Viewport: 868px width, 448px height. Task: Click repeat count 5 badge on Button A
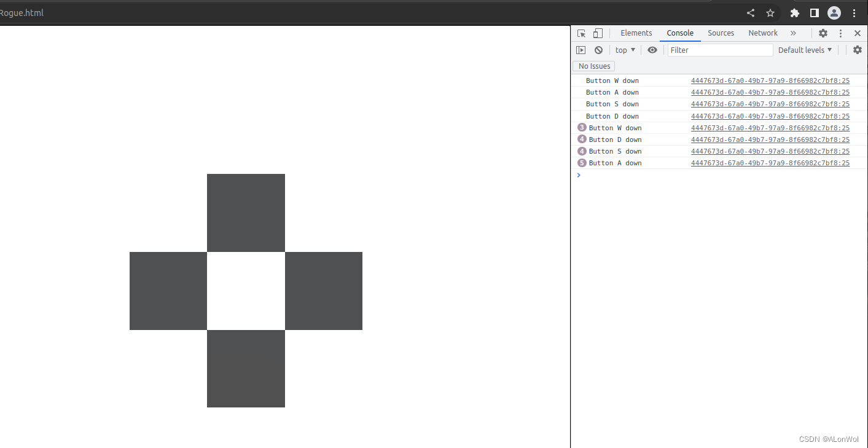tap(582, 163)
